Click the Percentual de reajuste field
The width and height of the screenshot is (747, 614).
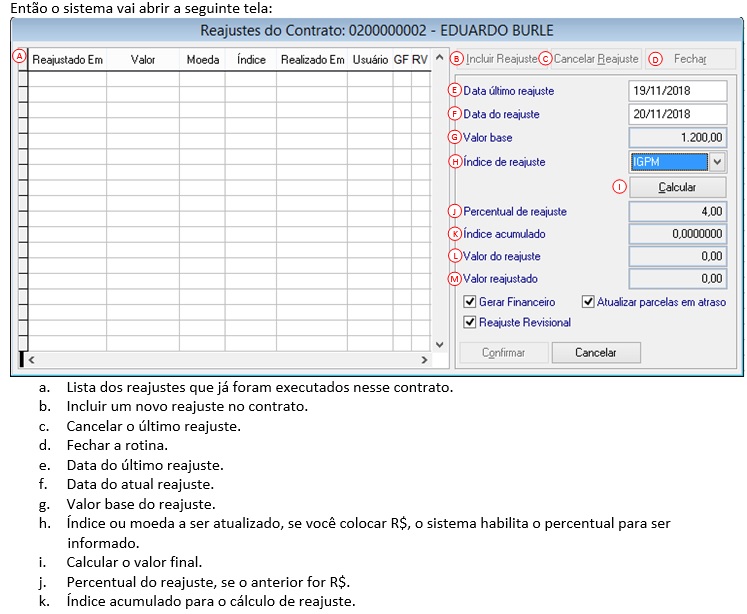(x=678, y=211)
